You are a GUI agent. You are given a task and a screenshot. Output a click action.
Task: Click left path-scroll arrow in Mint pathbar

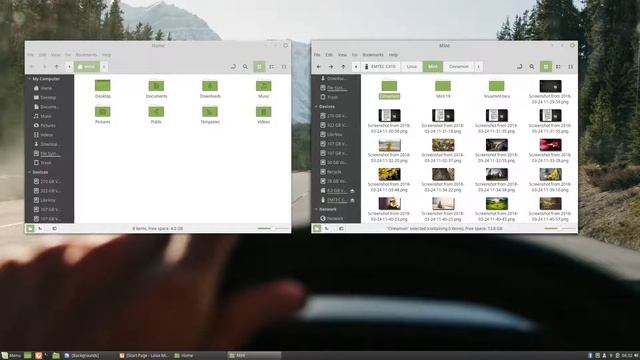click(x=356, y=67)
